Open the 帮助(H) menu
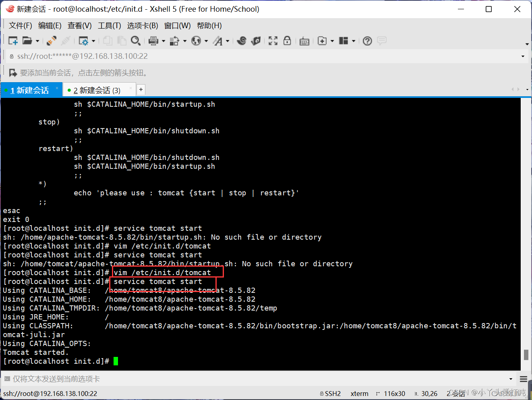The height and width of the screenshot is (400, 532). 209,26
